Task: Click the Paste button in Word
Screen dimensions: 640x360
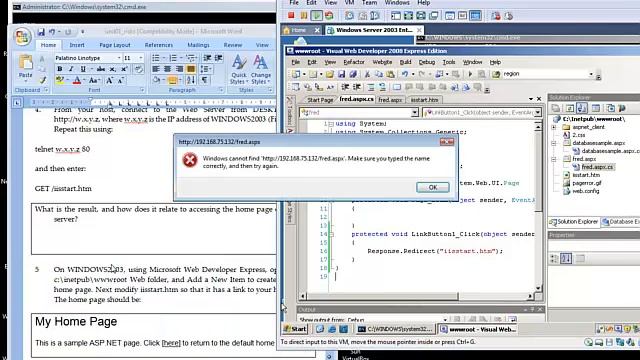Action: click(25, 66)
